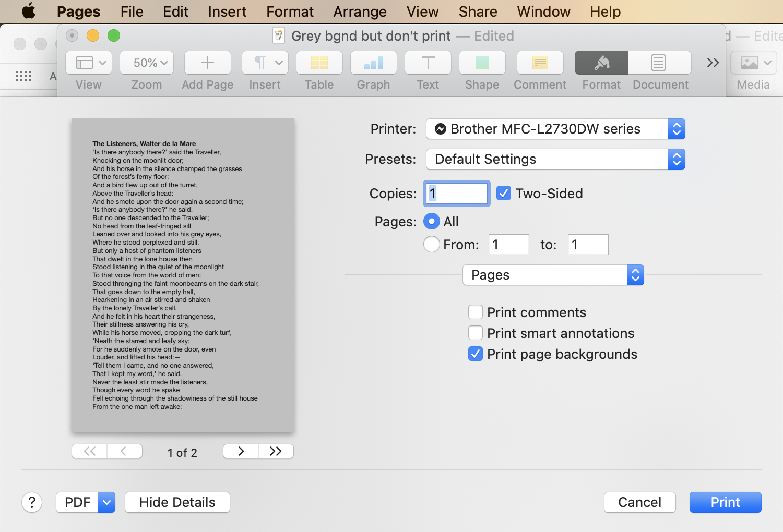Show more toolbar items with double chevron
Screen dimensions: 783x532
point(713,63)
